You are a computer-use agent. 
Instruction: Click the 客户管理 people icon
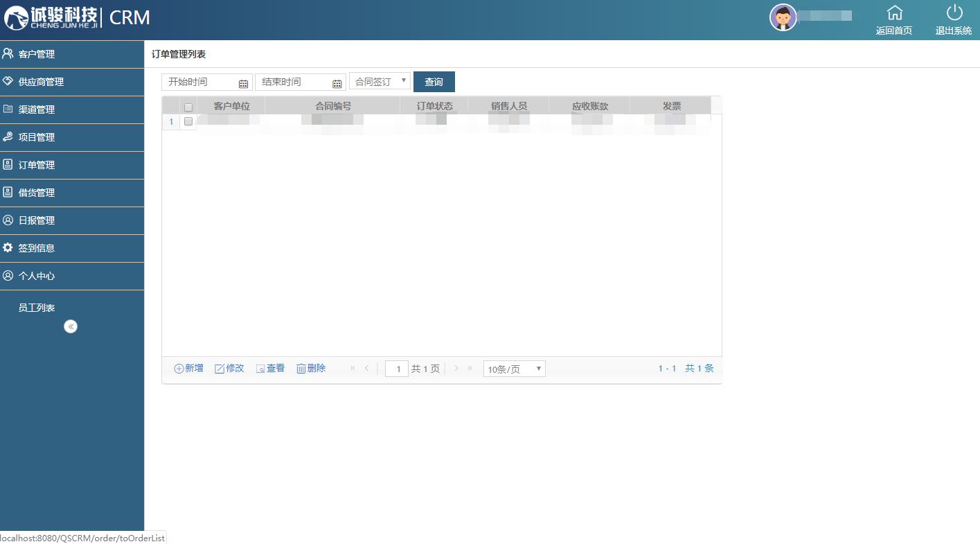(8, 53)
